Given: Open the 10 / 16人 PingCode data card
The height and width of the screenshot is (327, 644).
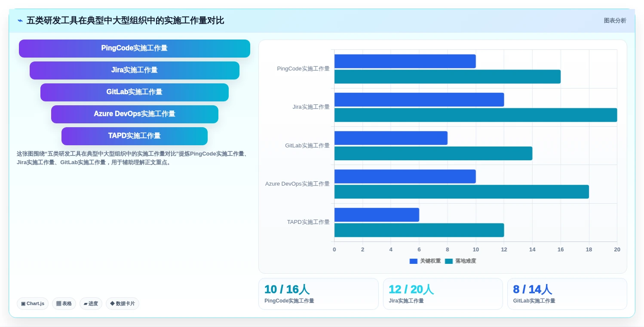Looking at the screenshot, I should (318, 294).
